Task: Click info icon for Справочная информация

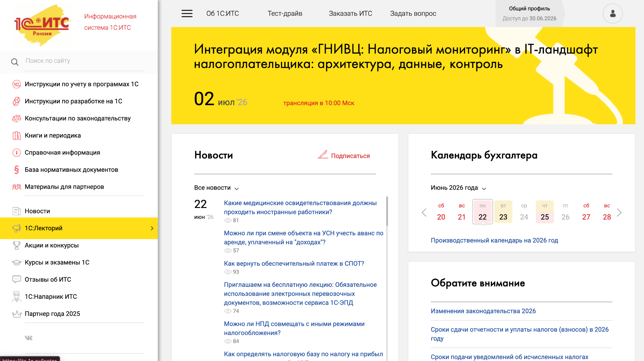Action: point(16,153)
